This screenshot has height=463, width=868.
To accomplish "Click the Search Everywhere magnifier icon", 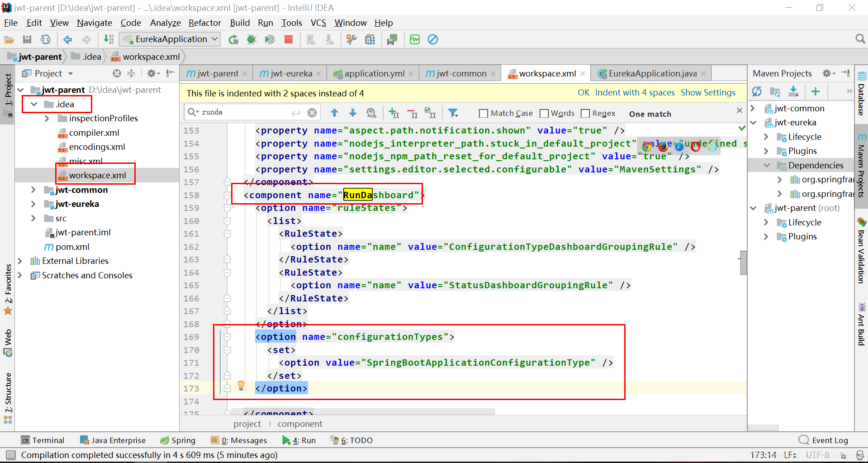I will [x=860, y=39].
